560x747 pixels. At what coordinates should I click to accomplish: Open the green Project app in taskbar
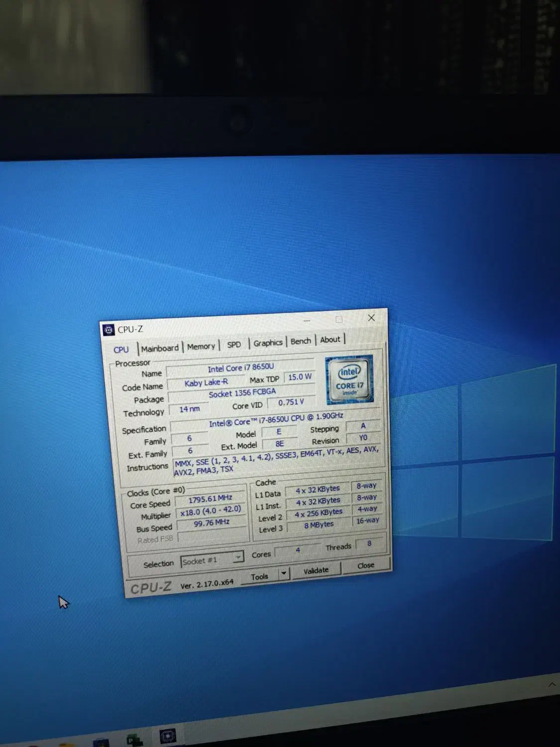coord(134,741)
